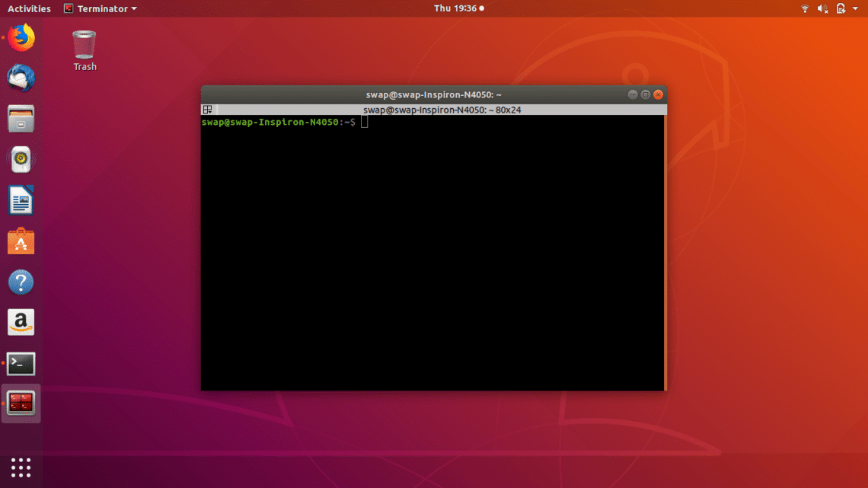This screenshot has width=868, height=488.
Task: Open Ubuntu Software store
Action: [21, 242]
